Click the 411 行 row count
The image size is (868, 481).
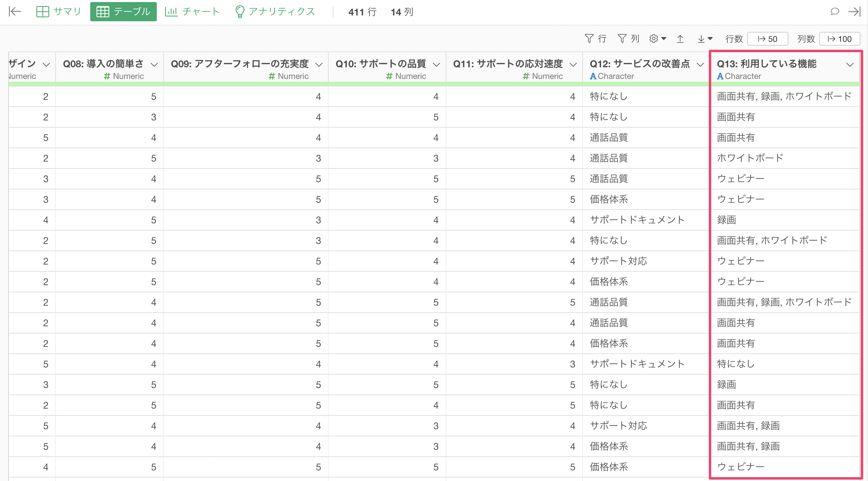tap(362, 12)
